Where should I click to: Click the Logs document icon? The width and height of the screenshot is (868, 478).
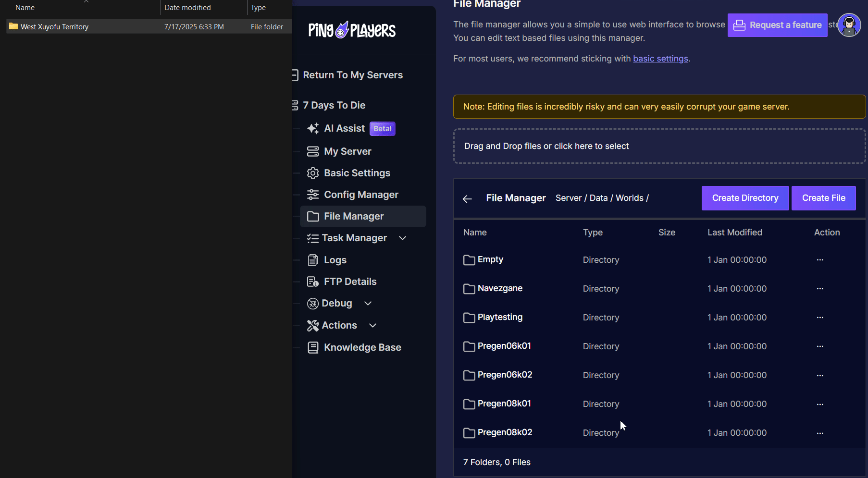pyautogui.click(x=313, y=260)
